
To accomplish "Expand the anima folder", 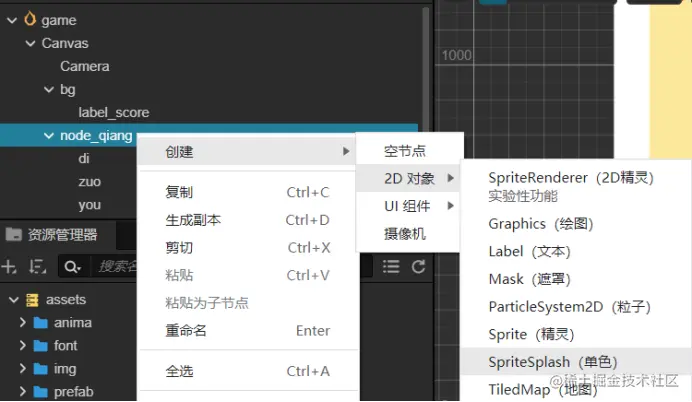I will [23, 323].
